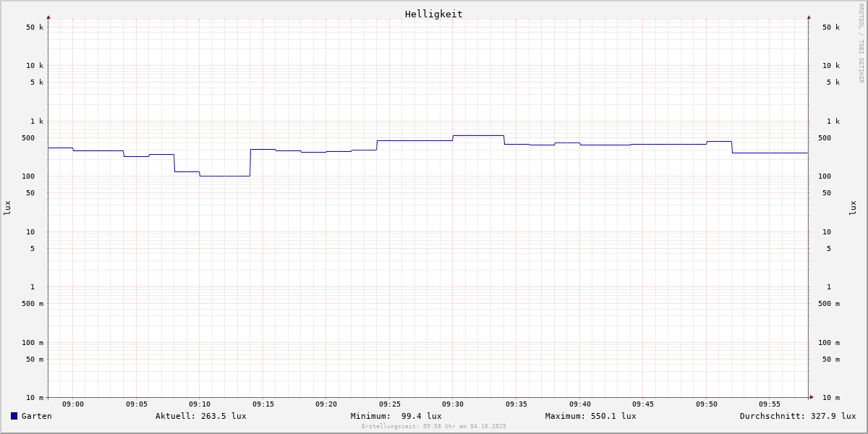Click the 09:15 time axis label
The width and height of the screenshot is (868, 434).
point(263,404)
